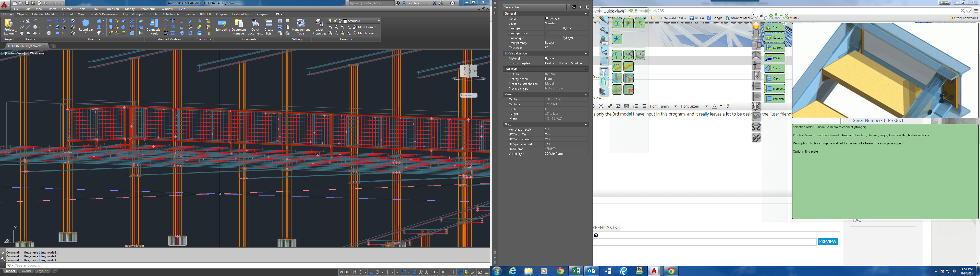This screenshot has width=980, height=276.
Task: Click the Plot printer icon in quick access toolbar
Action: pyautogui.click(x=39, y=3)
